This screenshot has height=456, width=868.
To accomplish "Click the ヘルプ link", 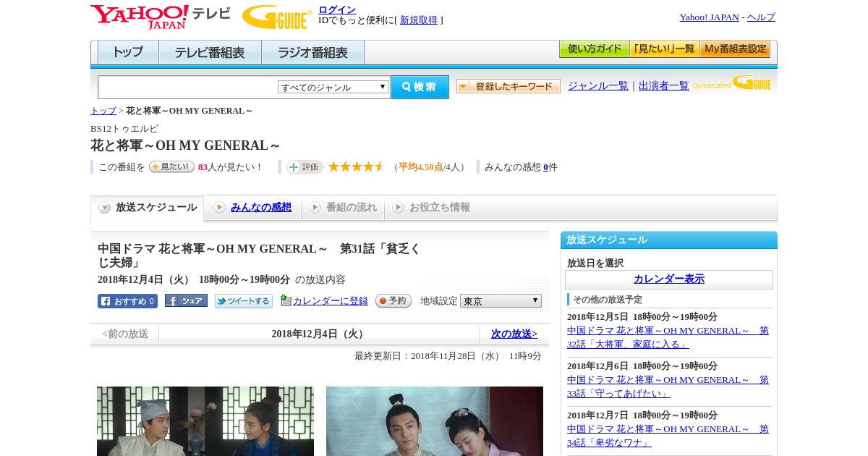I will 761,17.
